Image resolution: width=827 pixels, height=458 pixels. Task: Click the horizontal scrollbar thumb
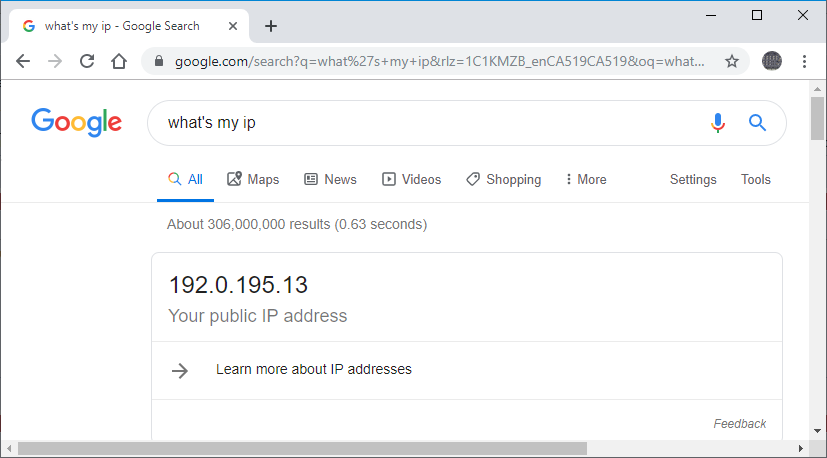(302, 449)
